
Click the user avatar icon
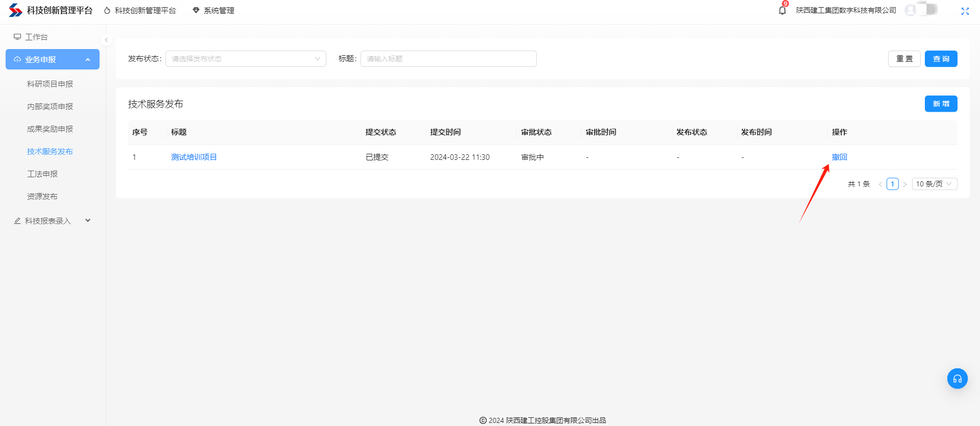click(910, 10)
